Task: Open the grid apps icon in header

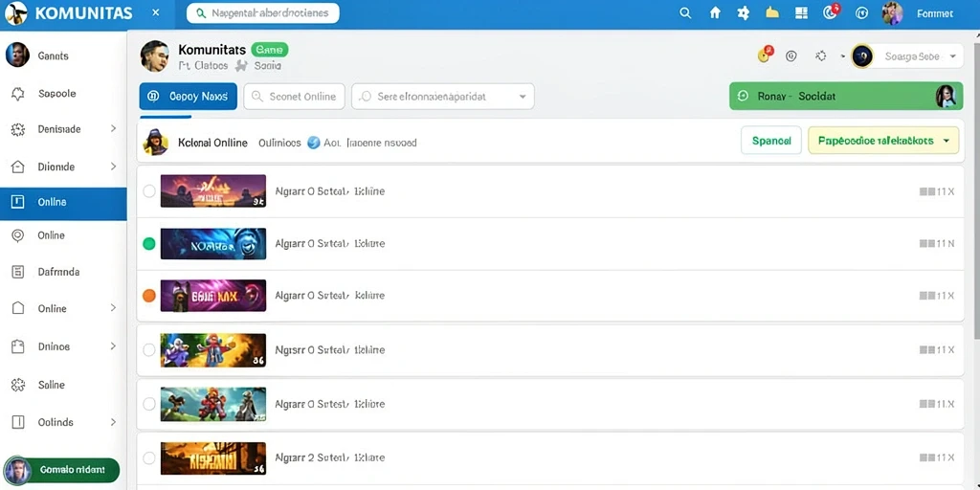Action: click(x=801, y=12)
